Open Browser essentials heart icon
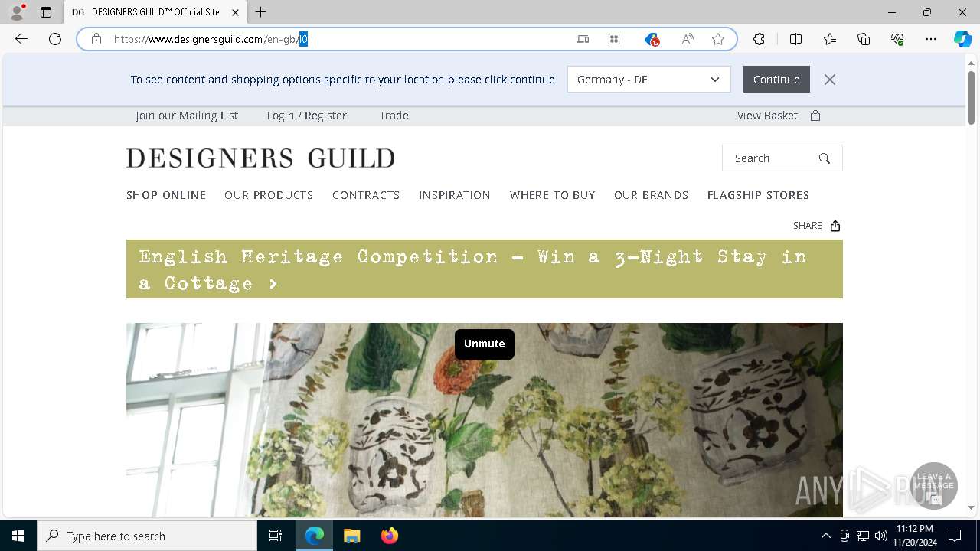Image resolution: width=980 pixels, height=551 pixels. click(x=897, y=39)
